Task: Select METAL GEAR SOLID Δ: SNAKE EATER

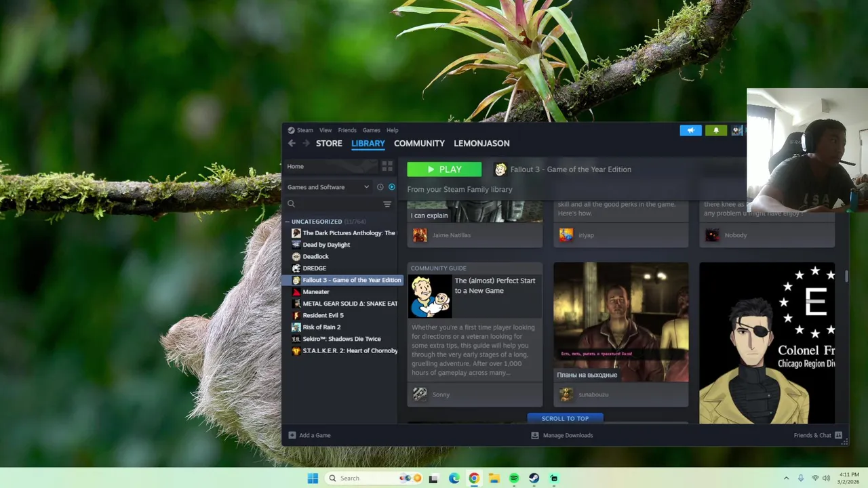Action: point(343,304)
